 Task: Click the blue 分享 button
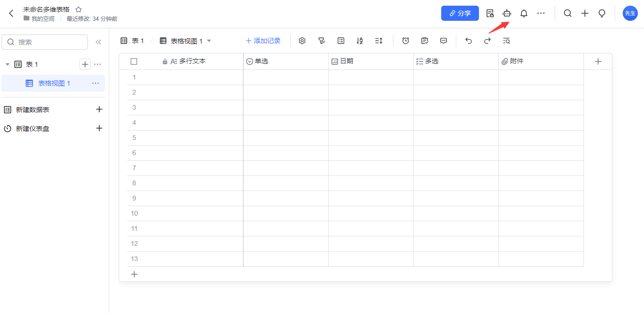pos(460,13)
